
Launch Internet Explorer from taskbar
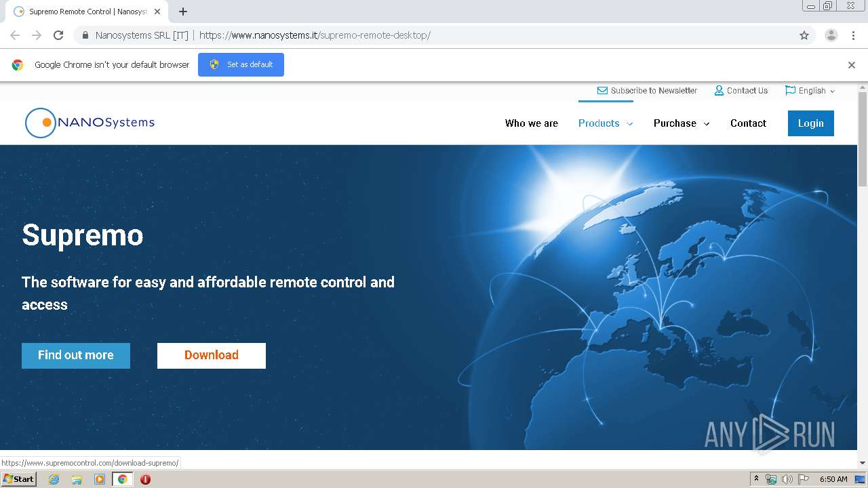coord(54,479)
